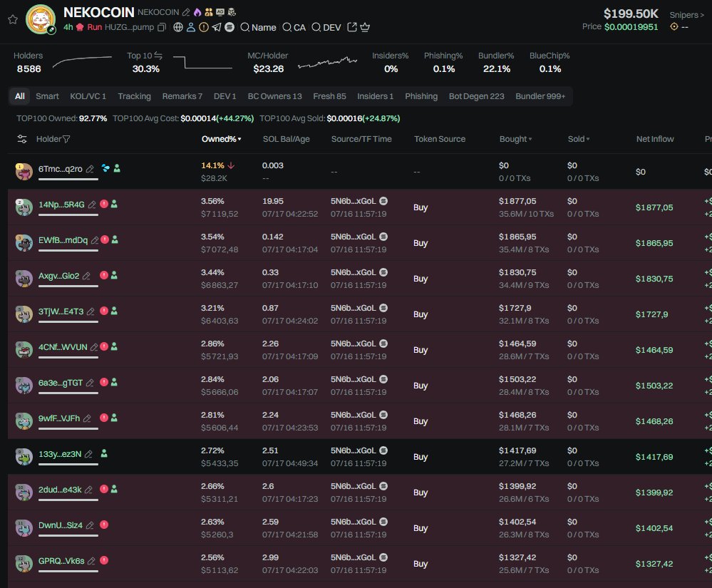Open the Tracking tab
712x588 pixels.
coord(135,96)
